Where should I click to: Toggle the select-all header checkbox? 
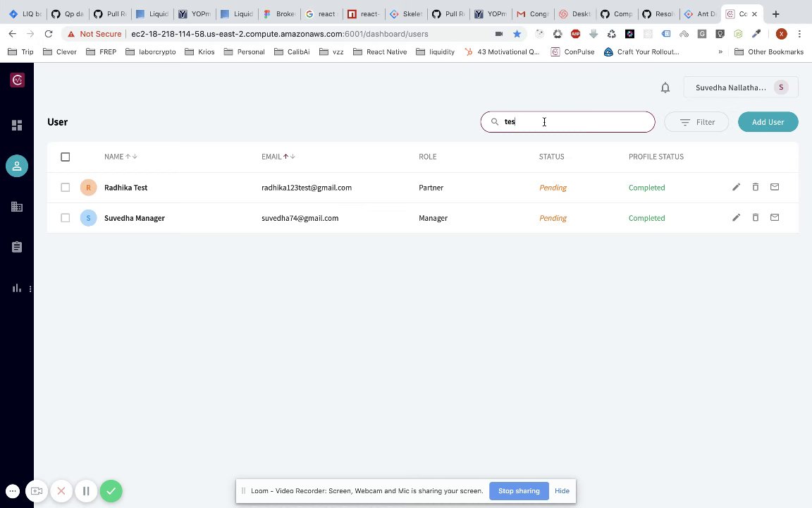[x=66, y=157]
